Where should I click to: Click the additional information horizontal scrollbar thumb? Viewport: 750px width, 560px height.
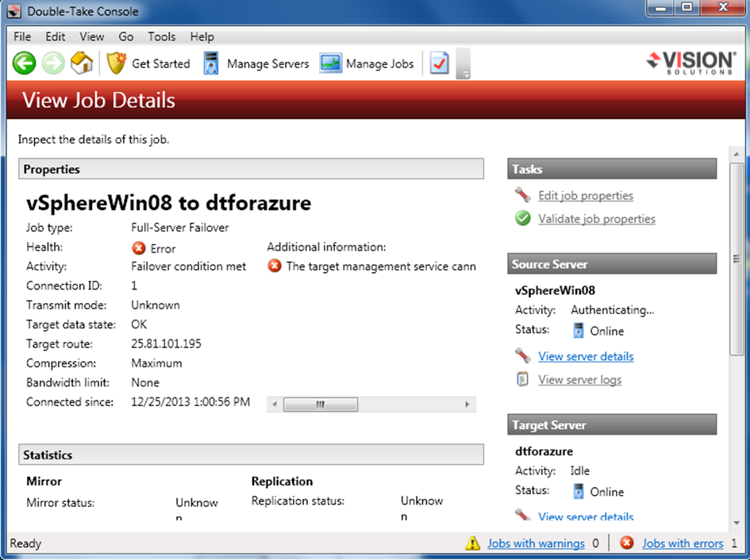[320, 404]
